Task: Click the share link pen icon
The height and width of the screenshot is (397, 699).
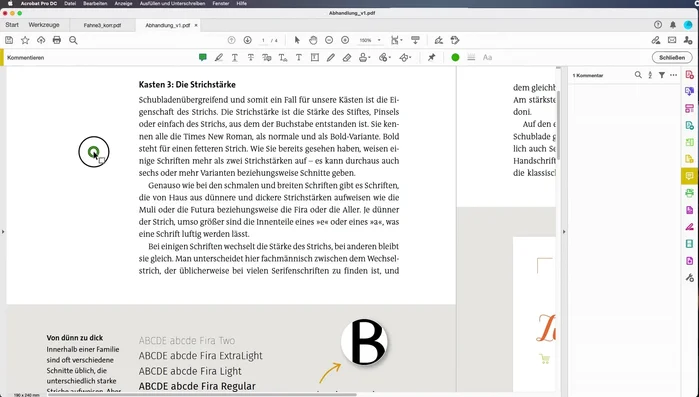Action: point(656,40)
